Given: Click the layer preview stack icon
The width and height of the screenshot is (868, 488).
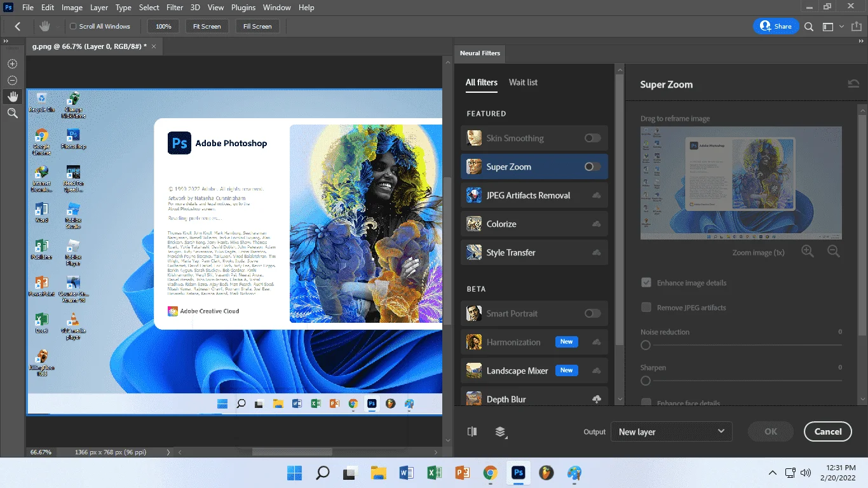Looking at the screenshot, I should point(501,432).
